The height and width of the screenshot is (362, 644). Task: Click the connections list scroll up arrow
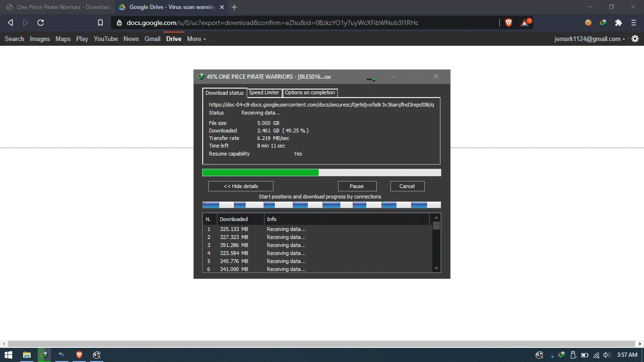[x=436, y=217]
